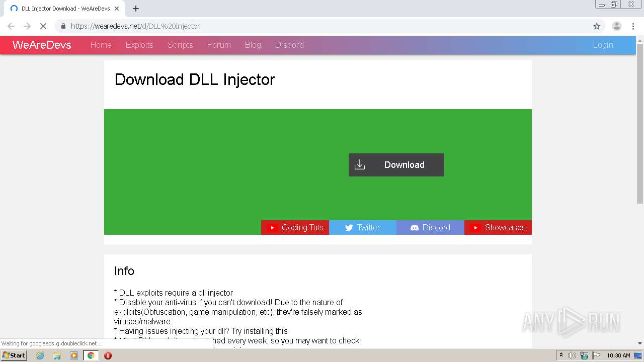Go to Home in site navigation

(101, 45)
